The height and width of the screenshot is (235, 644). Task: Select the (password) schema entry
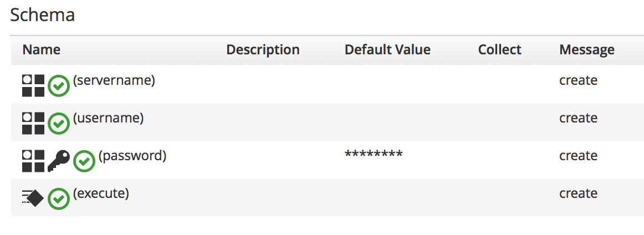point(132,156)
